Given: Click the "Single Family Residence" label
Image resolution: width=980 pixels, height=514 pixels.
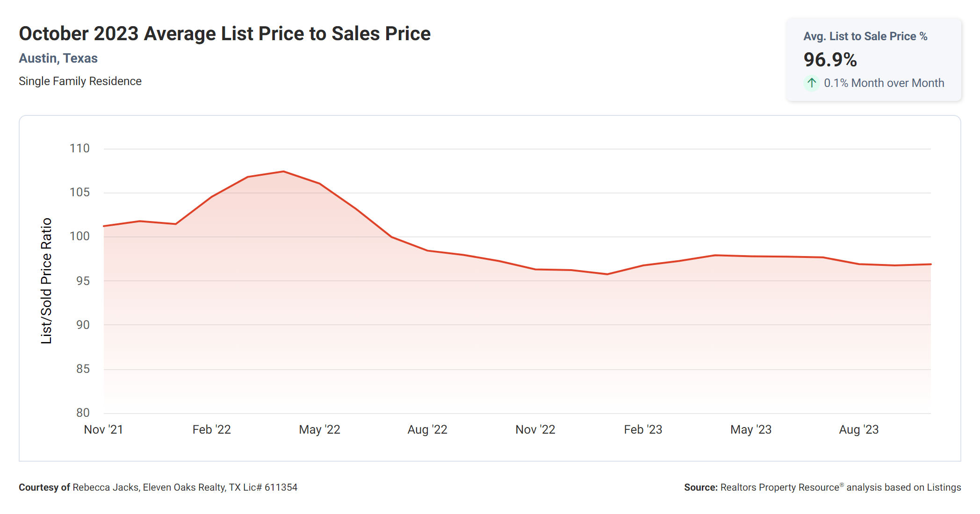Looking at the screenshot, I should [x=80, y=81].
